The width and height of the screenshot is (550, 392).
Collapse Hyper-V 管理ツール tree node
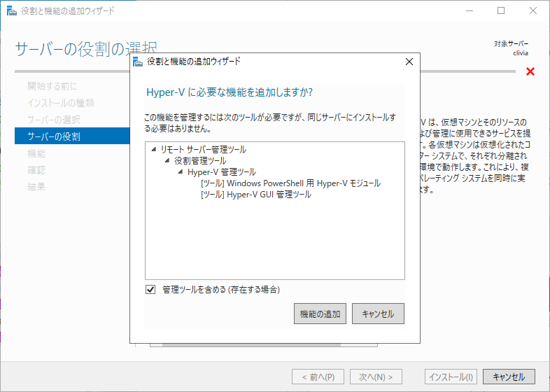point(181,172)
